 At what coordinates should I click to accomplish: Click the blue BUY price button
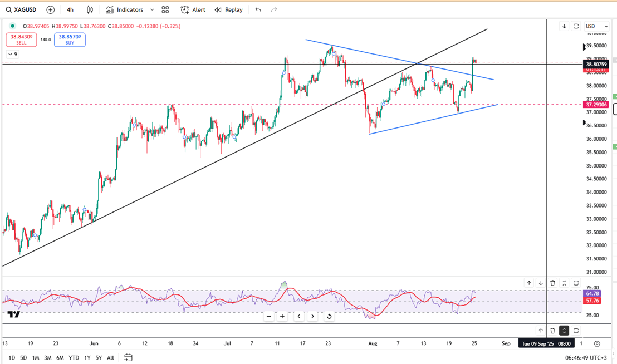pyautogui.click(x=70, y=40)
